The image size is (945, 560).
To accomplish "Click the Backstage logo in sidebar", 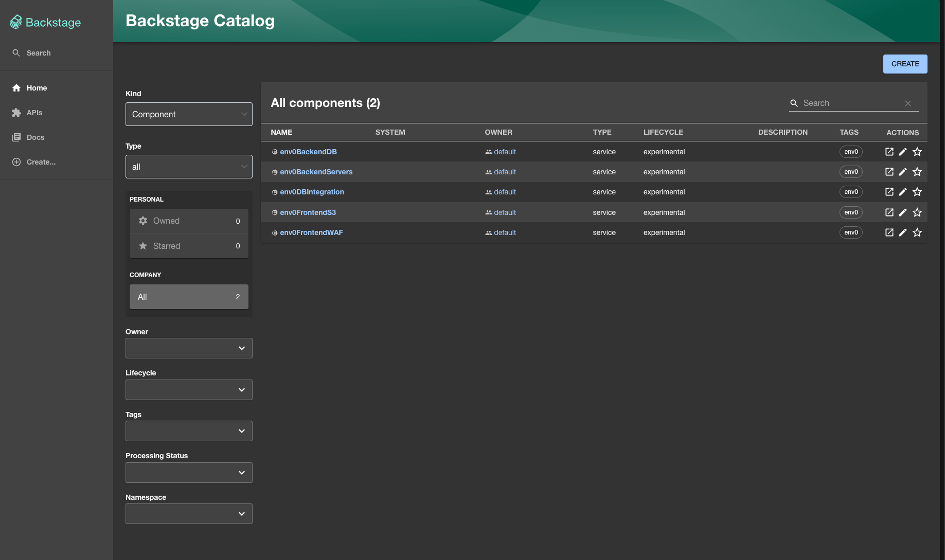I will coord(45,22).
